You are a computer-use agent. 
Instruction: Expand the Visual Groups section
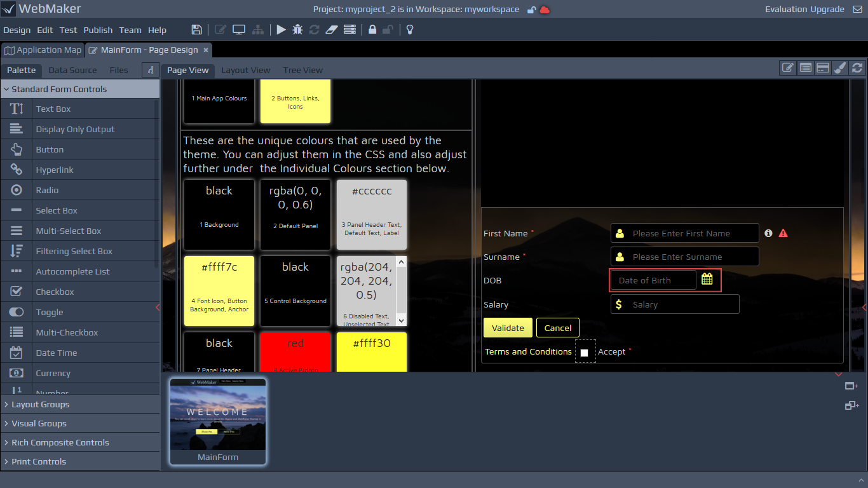point(80,423)
